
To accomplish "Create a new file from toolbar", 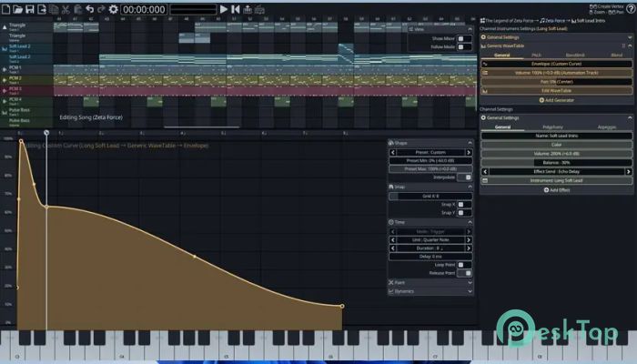I will [x=5, y=9].
